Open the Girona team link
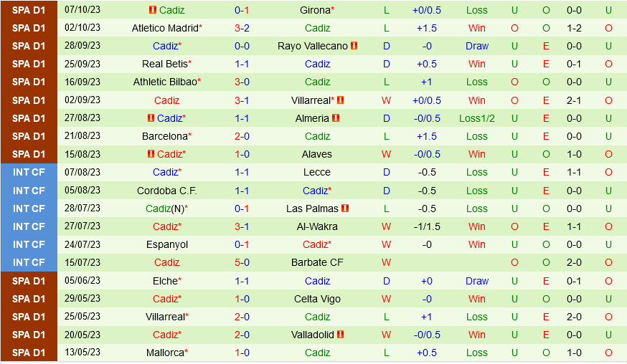This screenshot has height=364, width=627. [315, 10]
